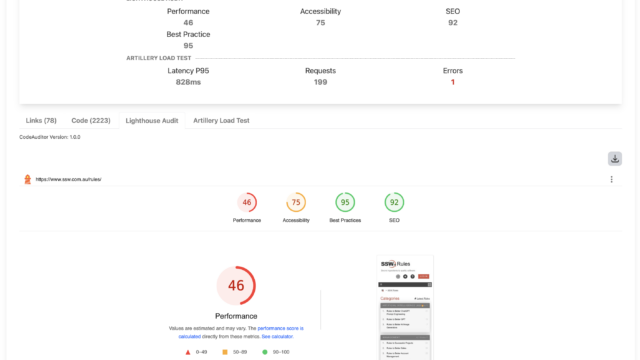Jump to the Accessibility gauge scoring 75
Screen dimensions: 640x360
pos(296,208)
